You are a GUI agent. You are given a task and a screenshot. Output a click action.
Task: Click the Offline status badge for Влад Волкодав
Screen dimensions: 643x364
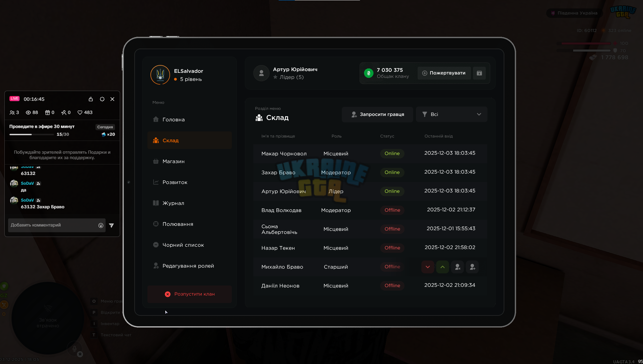(392, 210)
